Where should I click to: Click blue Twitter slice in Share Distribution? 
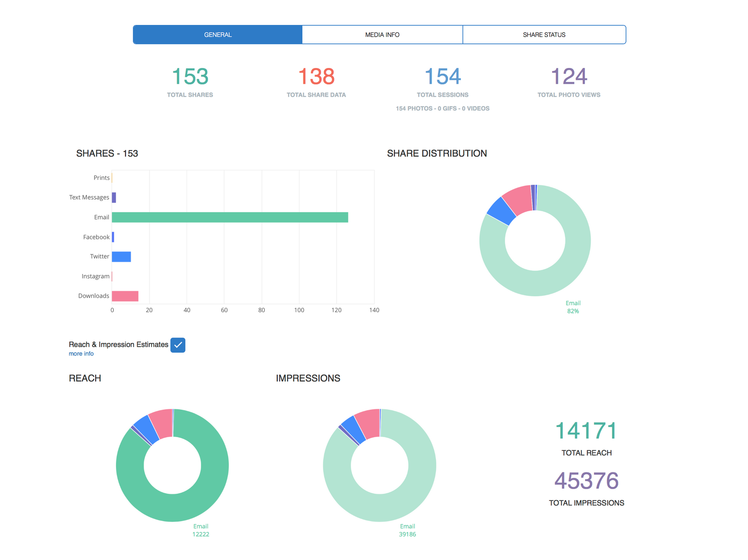coord(502,211)
